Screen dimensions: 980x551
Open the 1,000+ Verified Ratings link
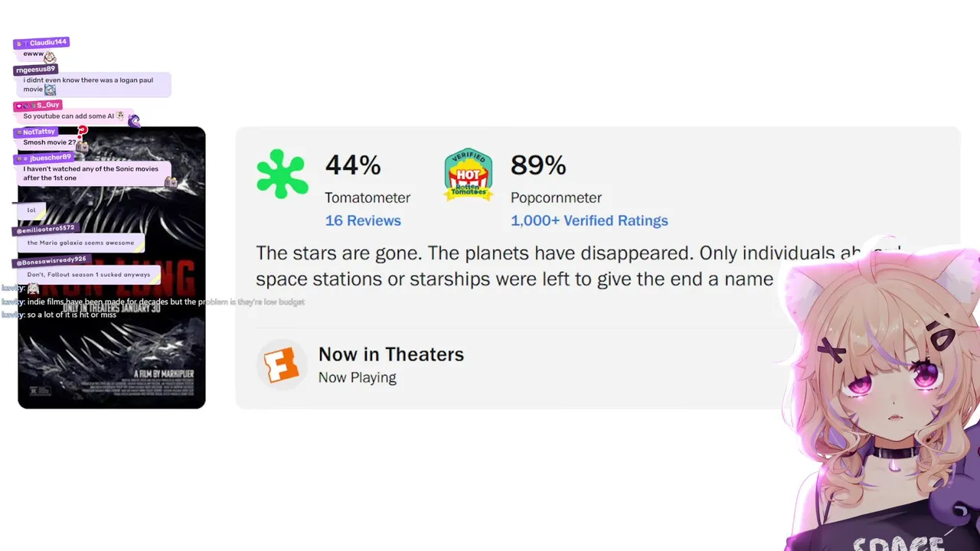(x=589, y=220)
